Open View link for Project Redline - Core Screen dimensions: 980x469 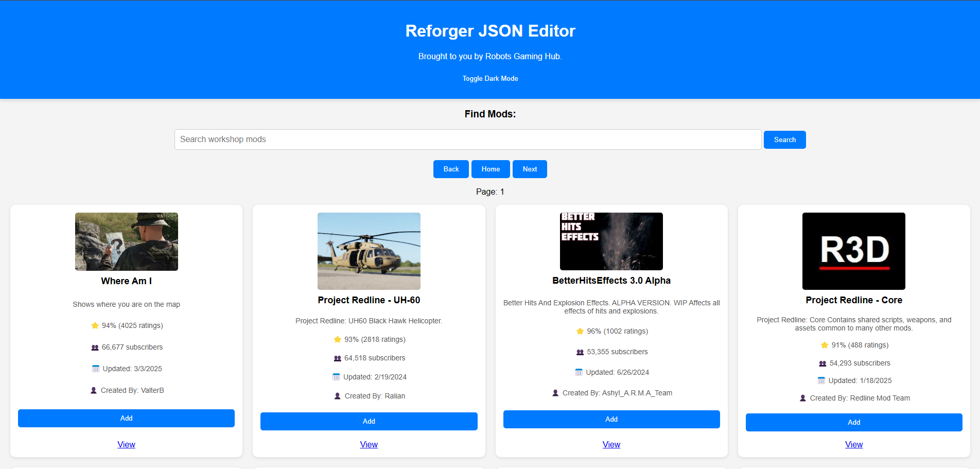click(x=854, y=444)
